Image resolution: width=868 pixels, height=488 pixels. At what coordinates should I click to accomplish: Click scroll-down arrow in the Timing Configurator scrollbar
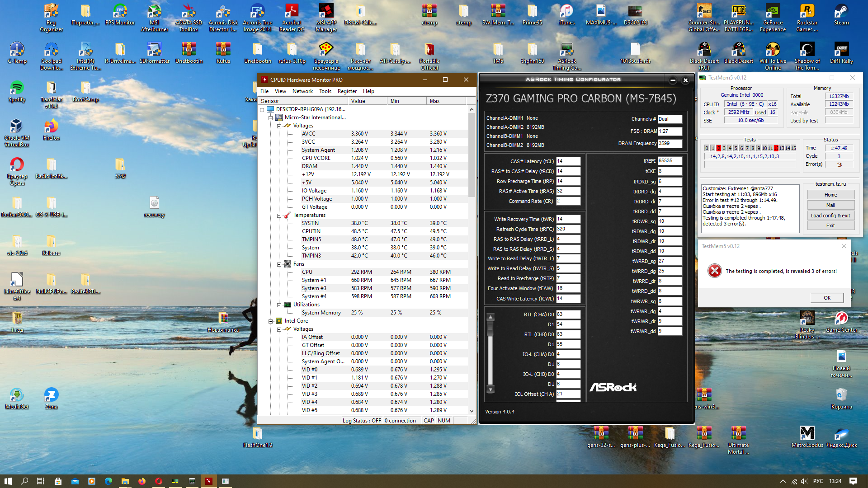coord(491,389)
